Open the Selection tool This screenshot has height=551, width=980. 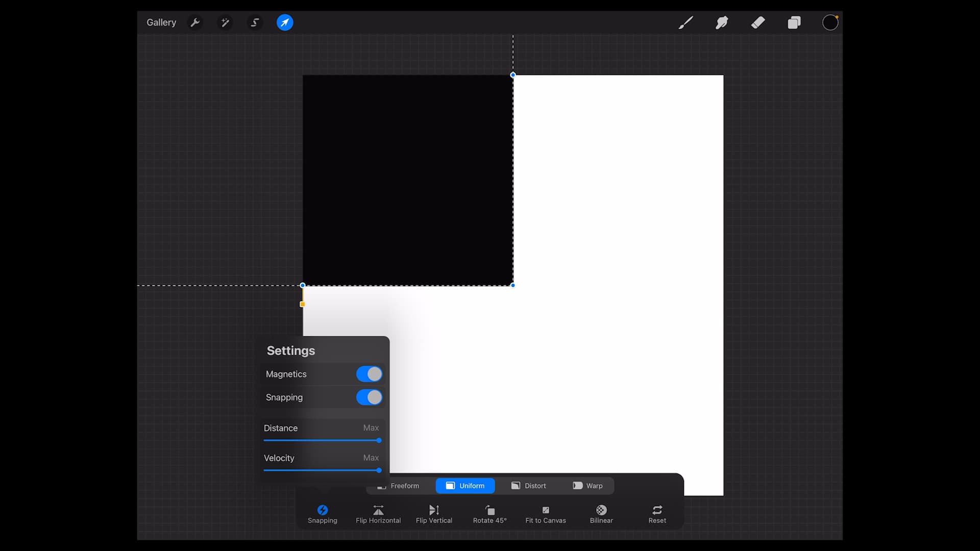[255, 22]
